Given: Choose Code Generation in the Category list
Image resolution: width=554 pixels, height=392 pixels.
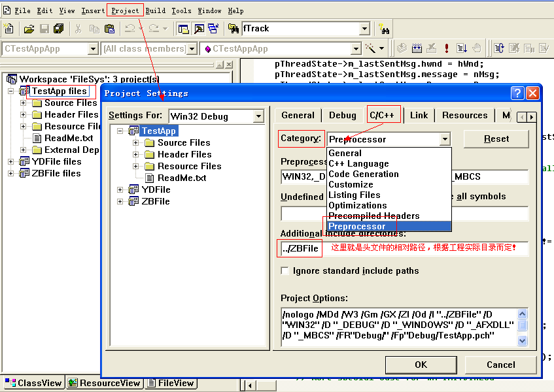Looking at the screenshot, I should coord(389,174).
